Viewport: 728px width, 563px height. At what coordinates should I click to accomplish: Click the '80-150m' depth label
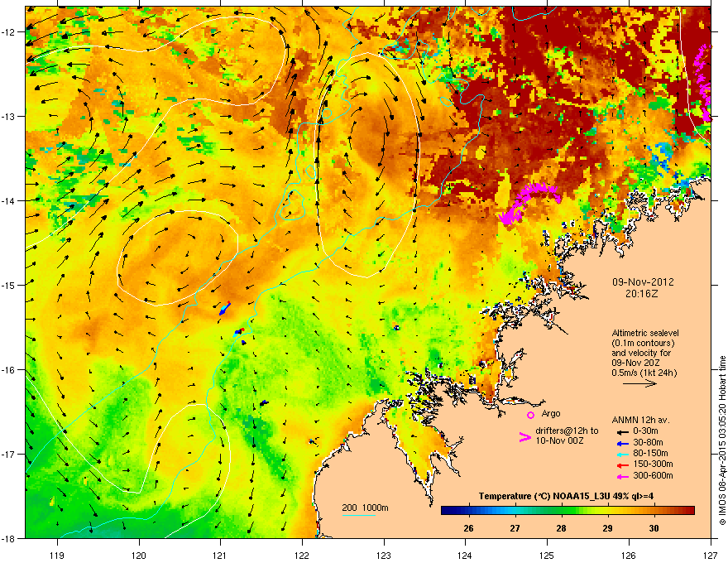[650, 454]
